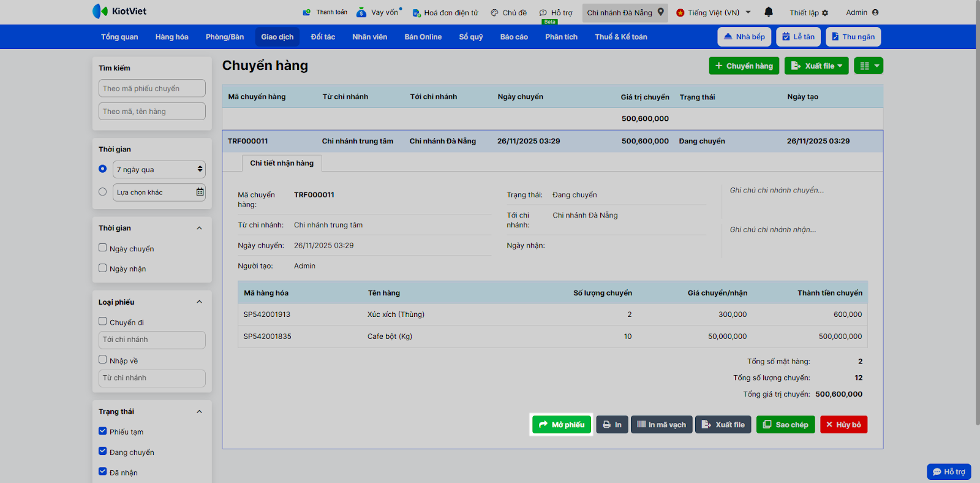The height and width of the screenshot is (483, 980).
Task: Click Hủy bỏ cancel button
Action: point(843,425)
